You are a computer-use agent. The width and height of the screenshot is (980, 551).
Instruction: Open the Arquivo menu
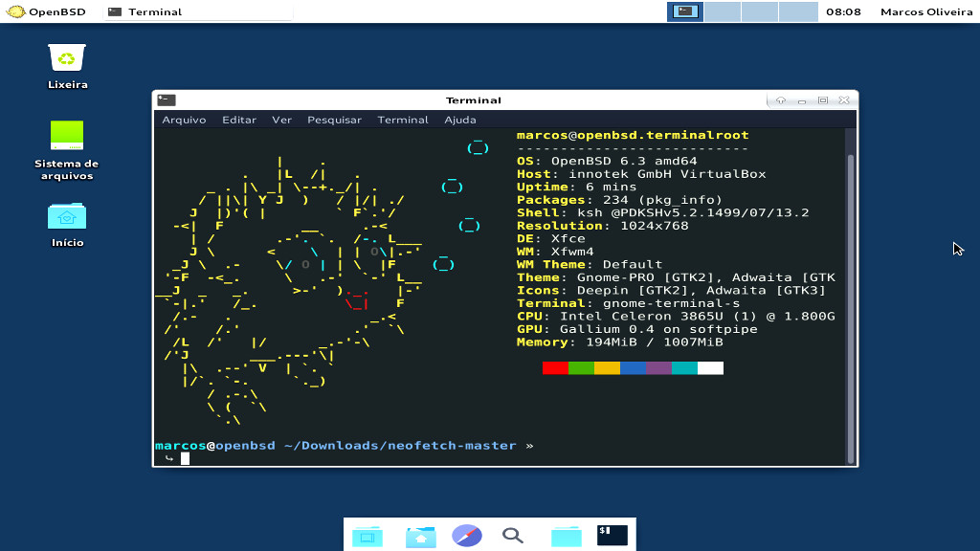[182, 120]
